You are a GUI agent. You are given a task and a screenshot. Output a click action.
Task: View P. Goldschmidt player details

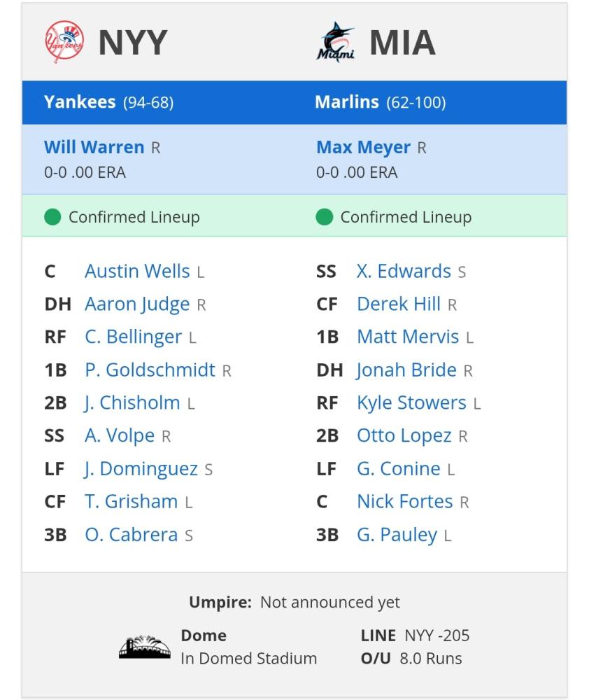(150, 370)
